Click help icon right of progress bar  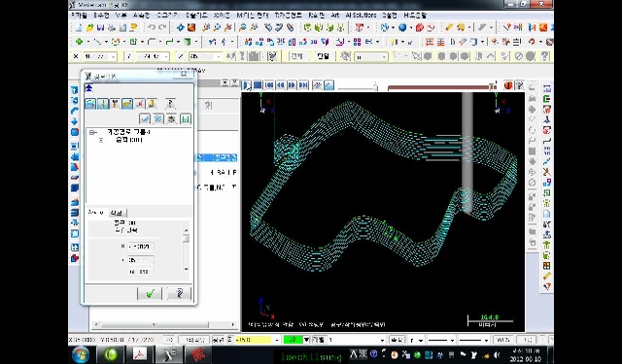(519, 85)
